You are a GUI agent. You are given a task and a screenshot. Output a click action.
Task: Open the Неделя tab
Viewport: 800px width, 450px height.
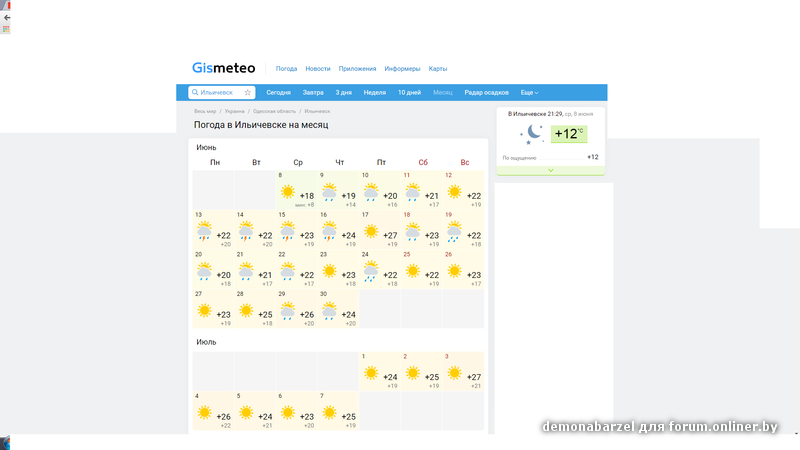pos(374,92)
